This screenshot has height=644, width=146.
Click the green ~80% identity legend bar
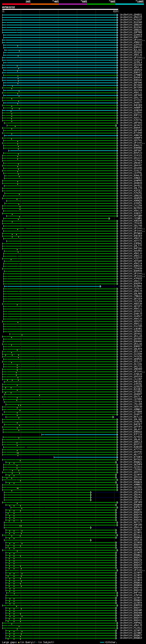pyautogui.click(x=101, y=4)
